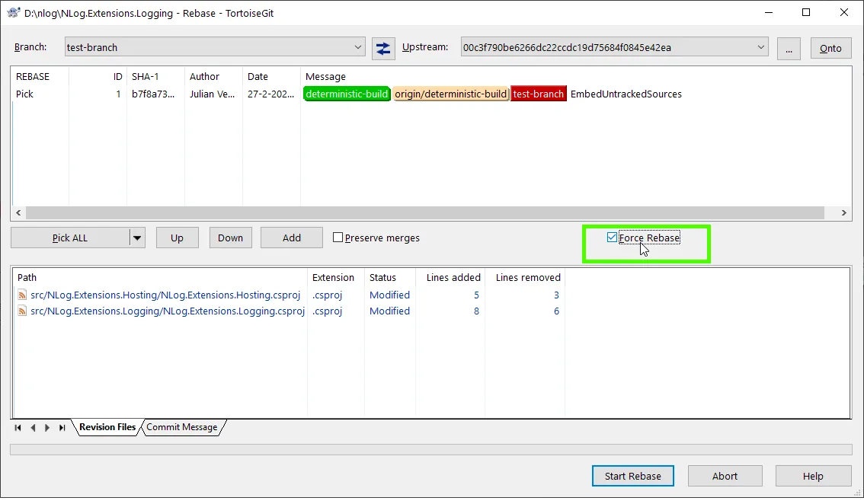
Task: Click the Pick action cell
Action: tap(25, 94)
